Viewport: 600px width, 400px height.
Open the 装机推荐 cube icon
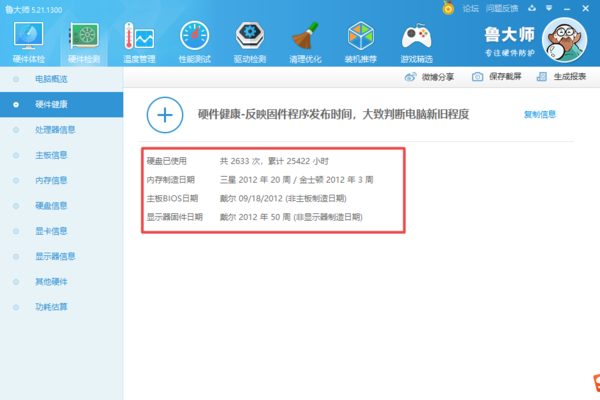pos(360,36)
